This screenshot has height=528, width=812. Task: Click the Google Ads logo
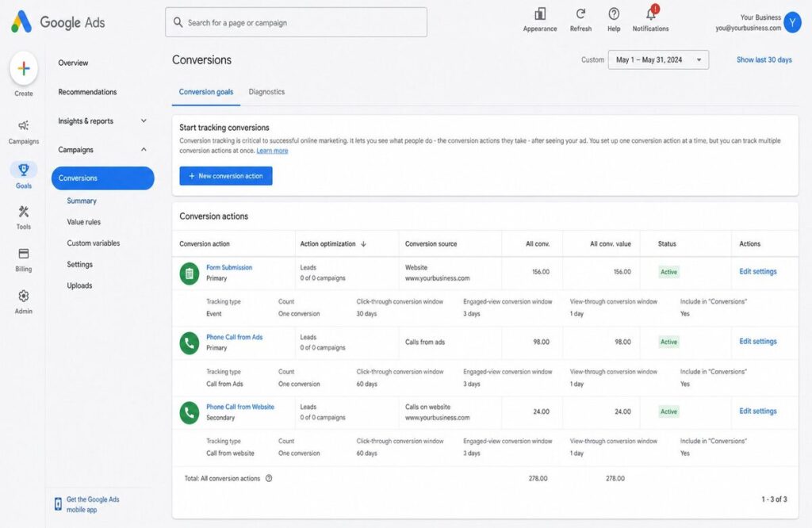tap(21, 22)
